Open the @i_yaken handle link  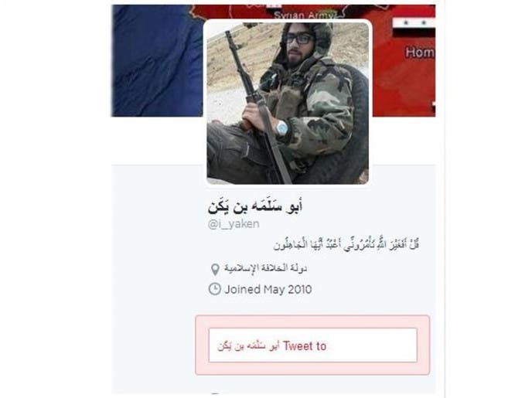click(234, 224)
